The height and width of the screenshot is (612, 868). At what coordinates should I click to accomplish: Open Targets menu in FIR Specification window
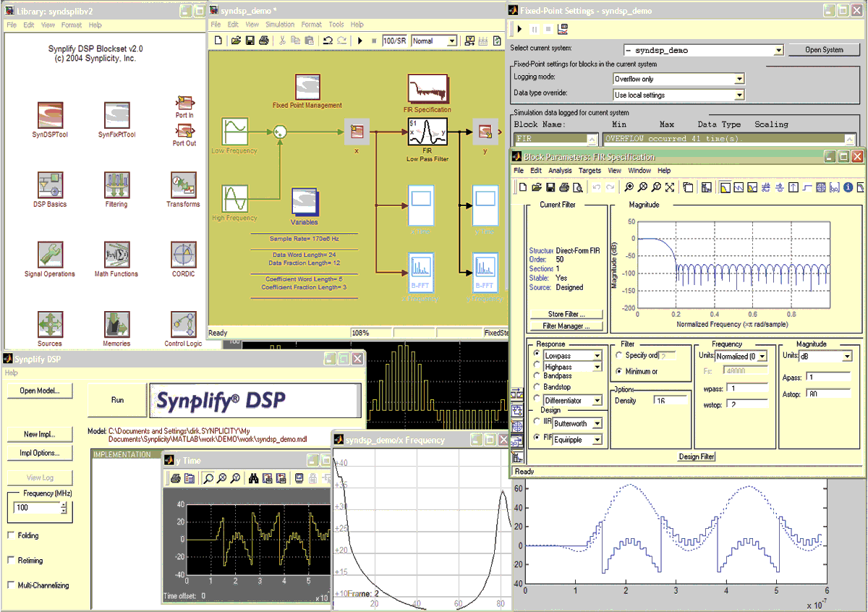[x=590, y=171]
